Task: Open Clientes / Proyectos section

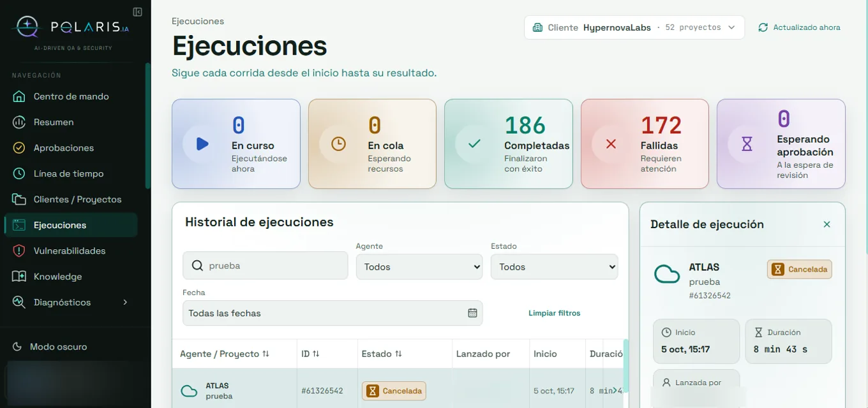Action: (x=71, y=200)
